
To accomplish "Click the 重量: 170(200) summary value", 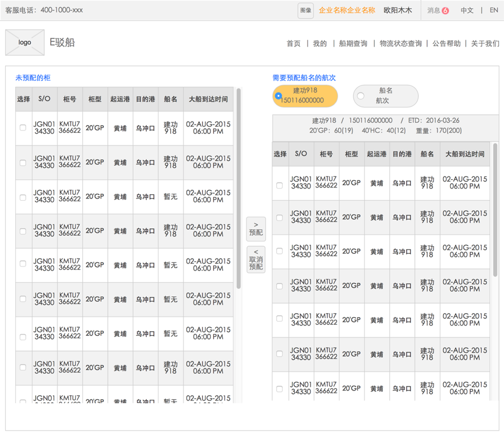I will [439, 130].
